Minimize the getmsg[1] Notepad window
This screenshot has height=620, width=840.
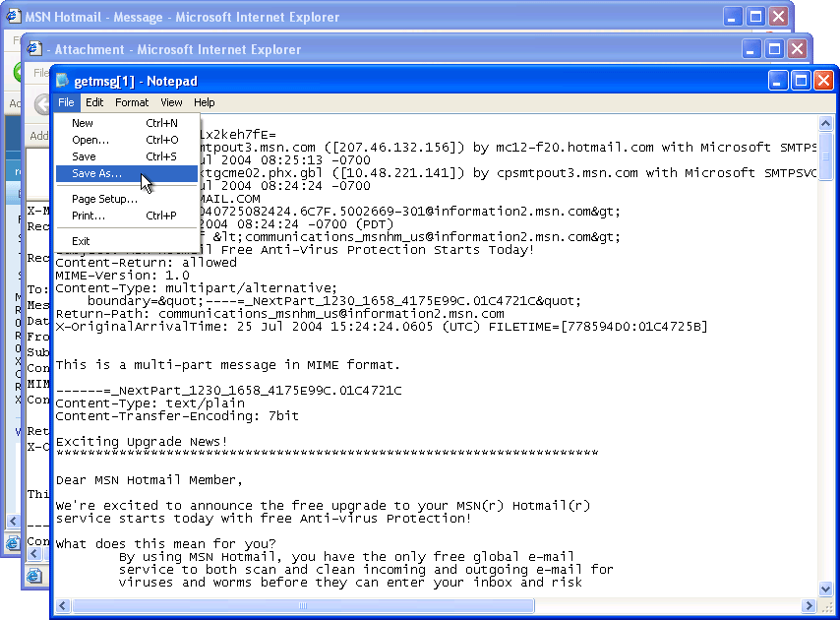[777, 81]
